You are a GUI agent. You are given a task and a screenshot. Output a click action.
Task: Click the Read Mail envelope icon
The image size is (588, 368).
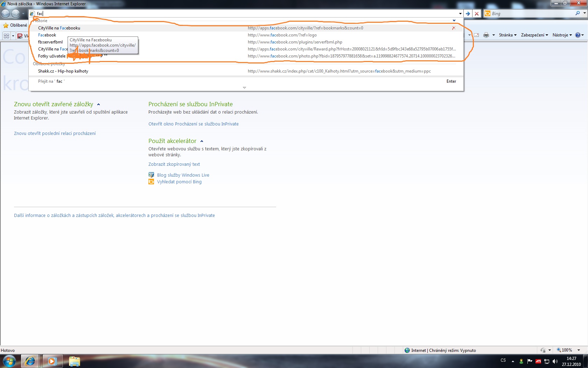(x=476, y=35)
